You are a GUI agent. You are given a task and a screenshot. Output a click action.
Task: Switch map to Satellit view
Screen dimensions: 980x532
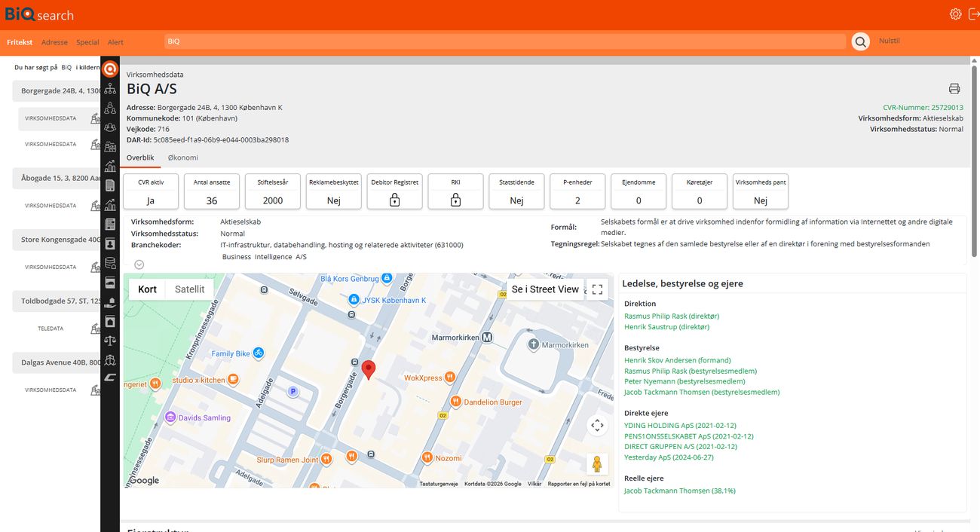[x=189, y=289]
